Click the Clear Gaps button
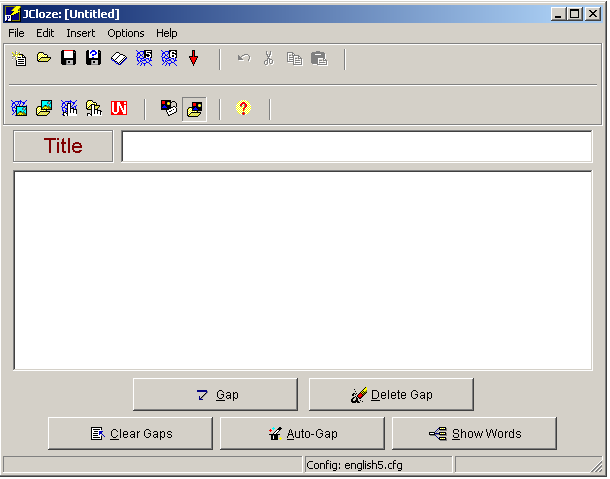The image size is (610, 479). coord(130,433)
